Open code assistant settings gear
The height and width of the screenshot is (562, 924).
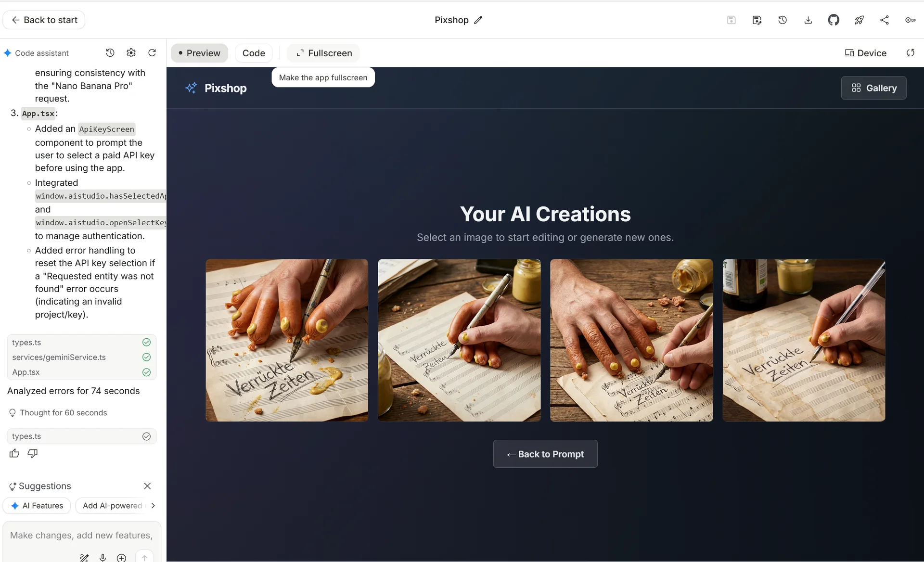[x=131, y=52]
